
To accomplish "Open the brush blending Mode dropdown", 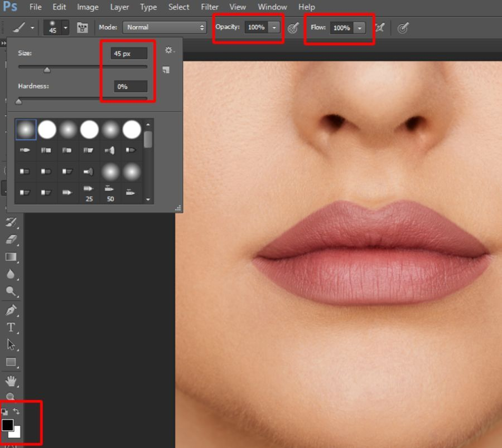I will click(165, 27).
